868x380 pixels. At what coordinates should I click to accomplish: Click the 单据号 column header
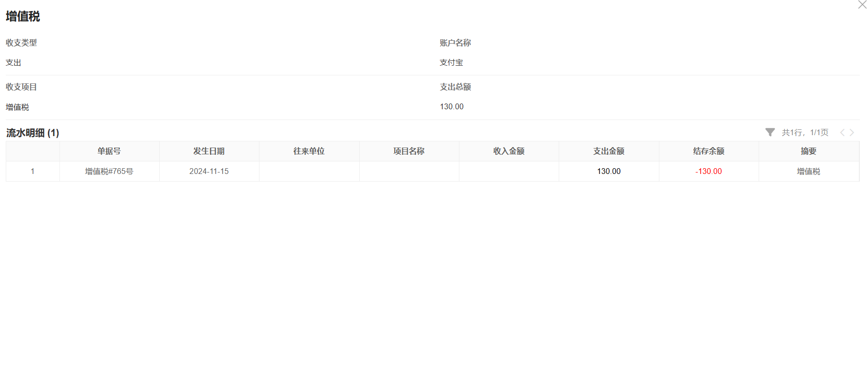pos(109,151)
